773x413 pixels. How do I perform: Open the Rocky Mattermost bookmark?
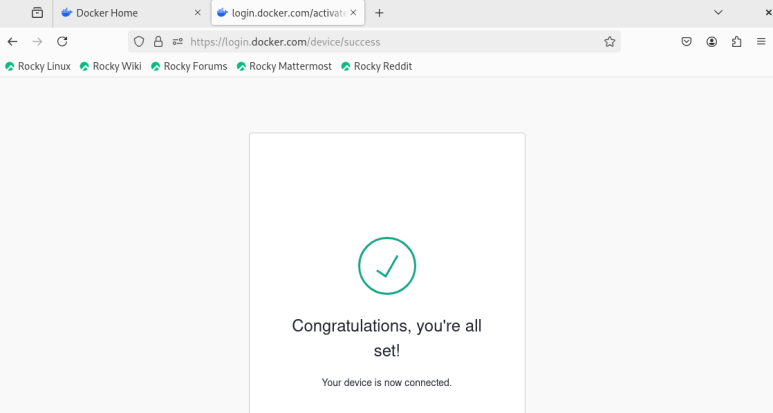(x=284, y=67)
